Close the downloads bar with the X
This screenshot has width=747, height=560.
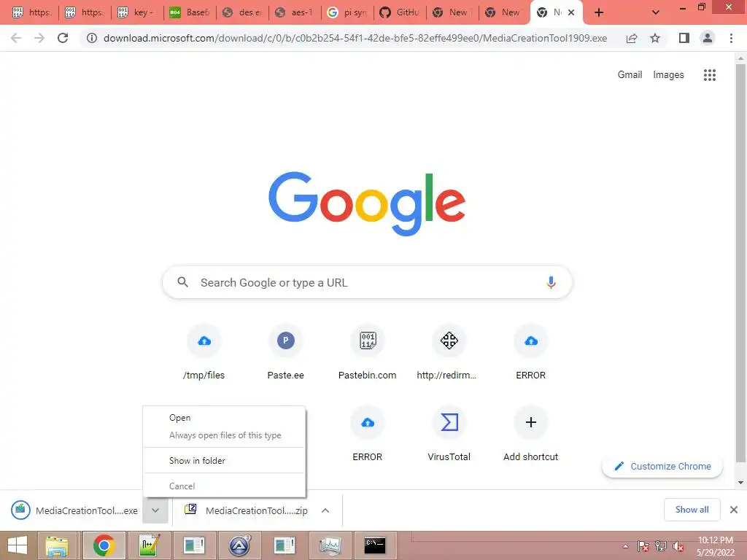734,510
